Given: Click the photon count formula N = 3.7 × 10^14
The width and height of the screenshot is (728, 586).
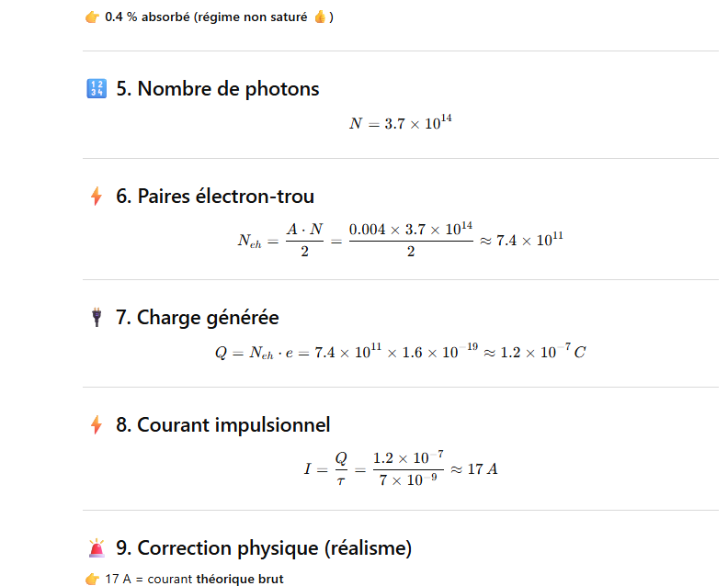Looking at the screenshot, I should 401,123.
